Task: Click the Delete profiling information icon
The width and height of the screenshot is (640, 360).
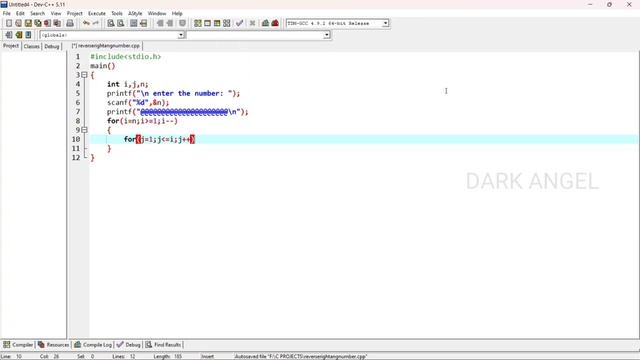Action: [275, 23]
